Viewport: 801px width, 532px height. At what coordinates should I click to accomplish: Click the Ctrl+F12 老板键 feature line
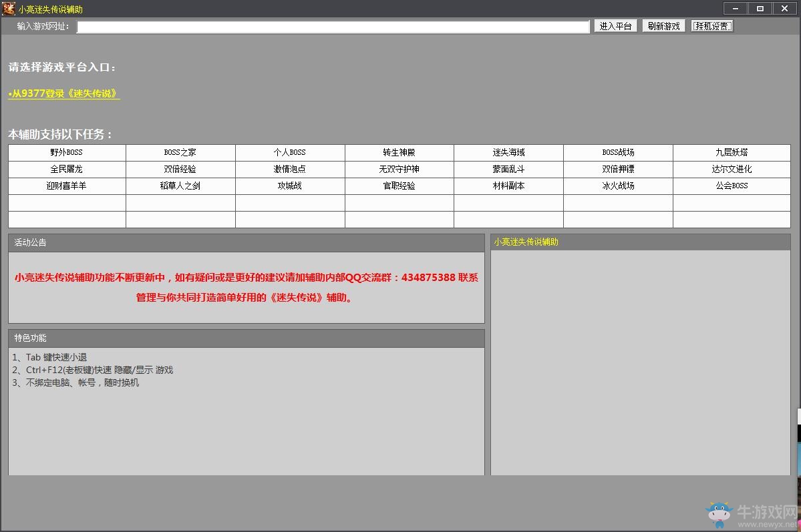92,370
